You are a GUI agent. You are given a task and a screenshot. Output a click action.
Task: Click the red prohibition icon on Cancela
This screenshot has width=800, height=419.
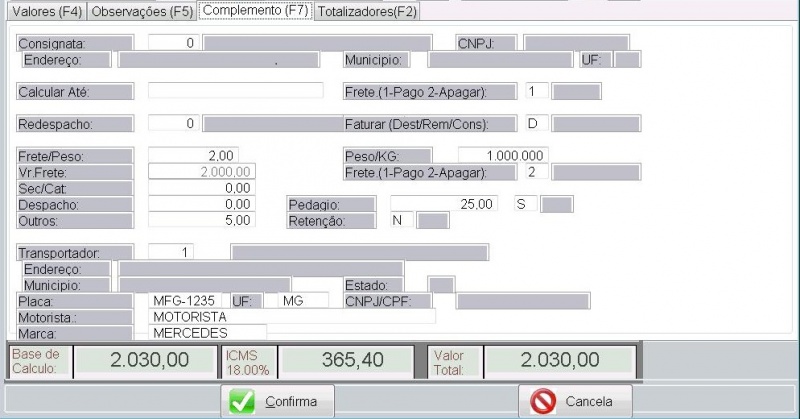[x=543, y=401]
